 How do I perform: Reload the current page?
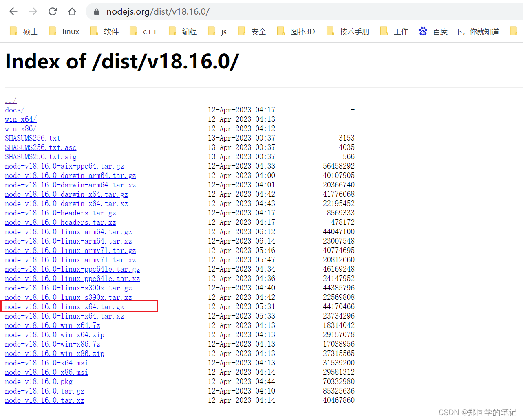53,11
